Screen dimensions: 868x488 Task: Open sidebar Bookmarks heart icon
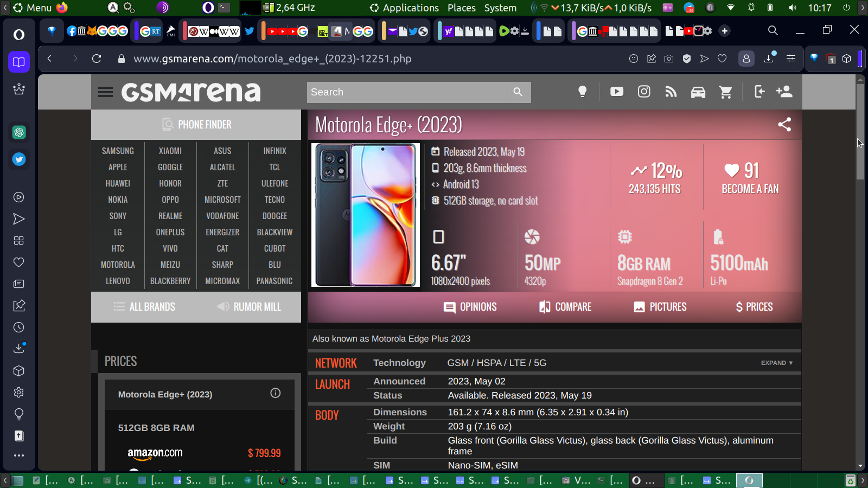point(19,262)
